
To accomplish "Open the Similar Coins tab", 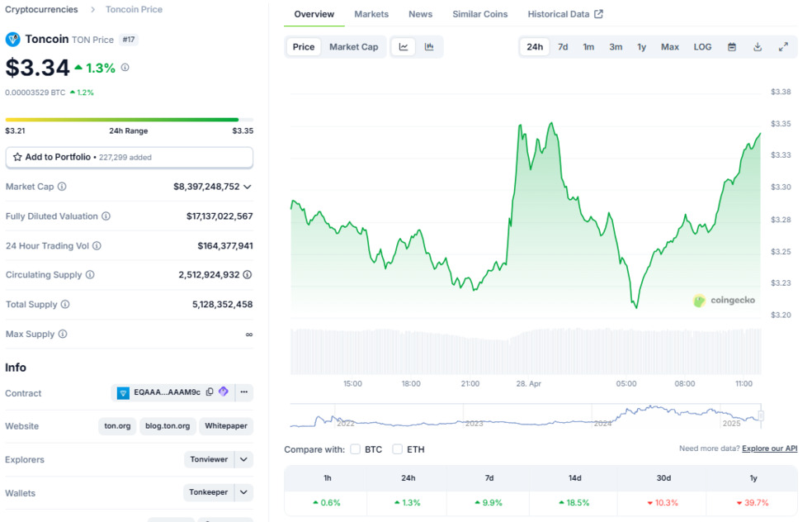I will 480,14.
